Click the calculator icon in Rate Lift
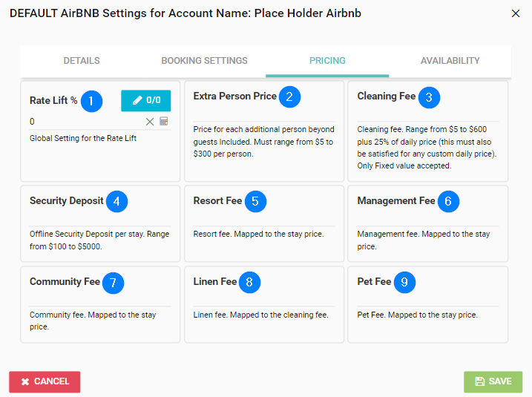This screenshot has width=532, height=397. tap(164, 122)
